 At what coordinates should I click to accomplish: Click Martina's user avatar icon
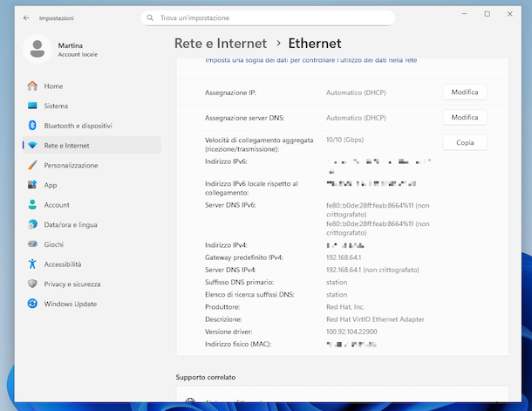pyautogui.click(x=38, y=49)
